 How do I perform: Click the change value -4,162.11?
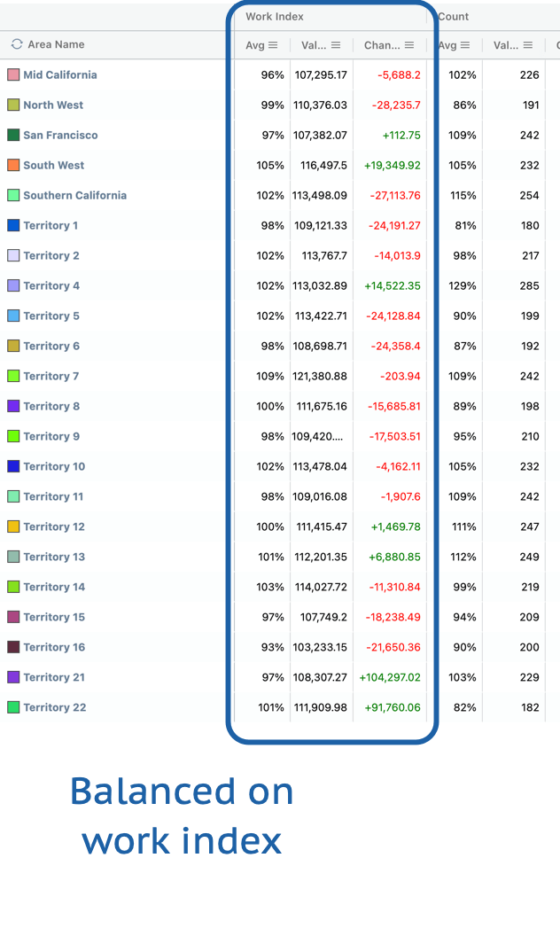[399, 467]
